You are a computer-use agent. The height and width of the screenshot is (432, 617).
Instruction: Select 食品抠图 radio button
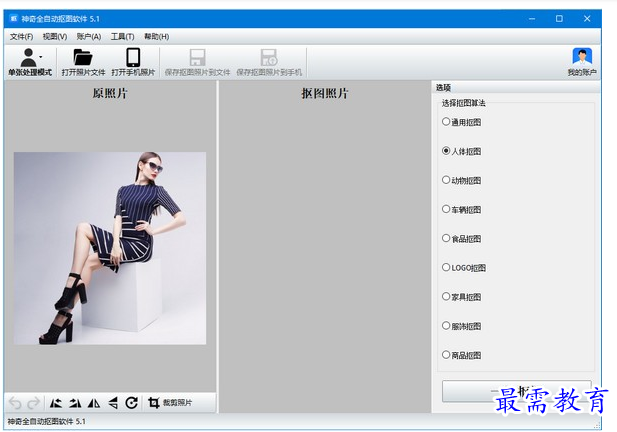click(446, 238)
